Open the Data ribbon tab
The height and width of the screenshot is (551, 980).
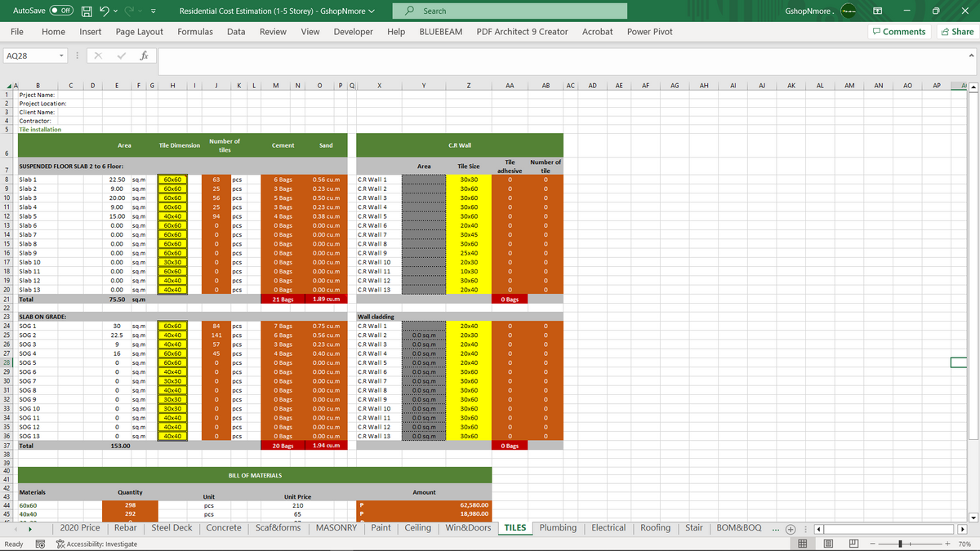coord(236,32)
